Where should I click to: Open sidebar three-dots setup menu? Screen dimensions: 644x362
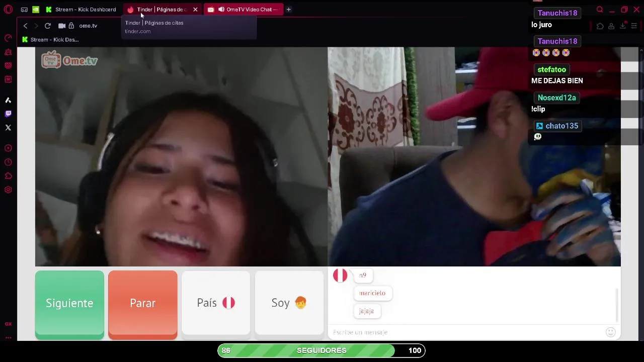click(x=8, y=337)
